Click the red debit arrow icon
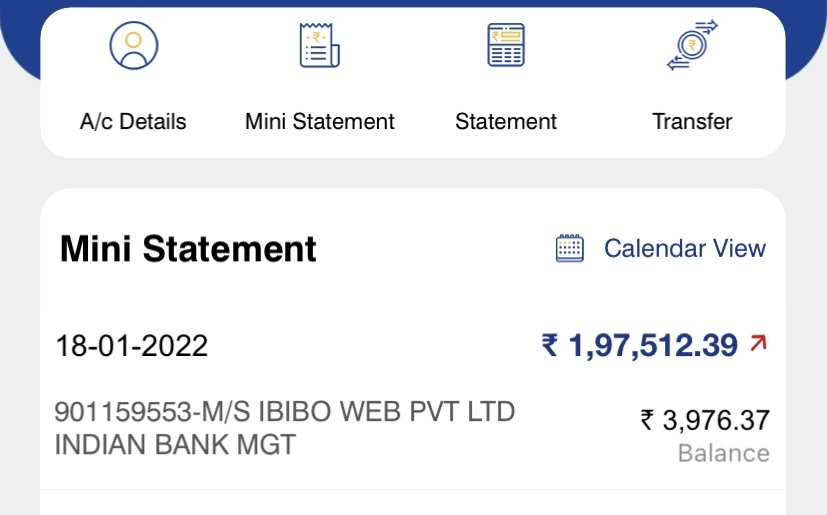Screen dimensions: 827x515 [x=758, y=345]
